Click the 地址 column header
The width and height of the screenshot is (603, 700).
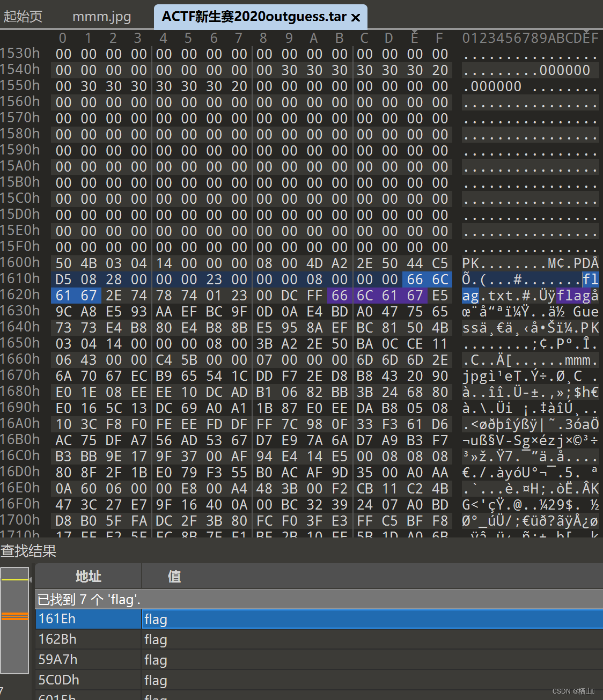point(87,576)
